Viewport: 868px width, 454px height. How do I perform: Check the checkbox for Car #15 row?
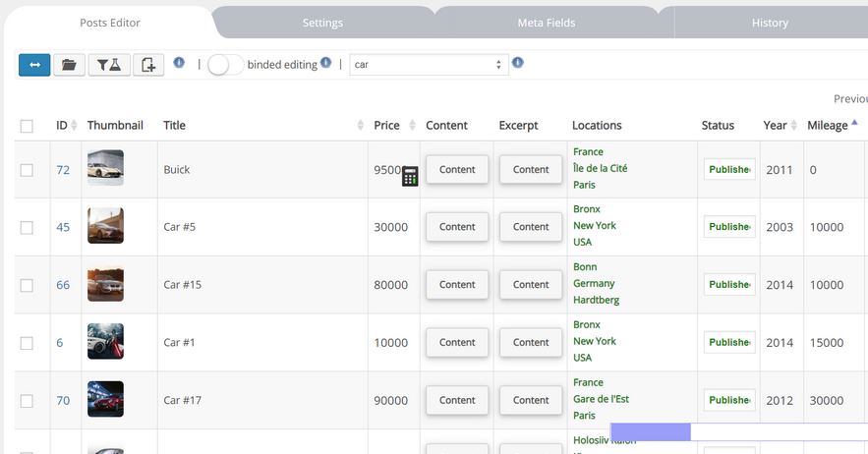pyautogui.click(x=27, y=285)
